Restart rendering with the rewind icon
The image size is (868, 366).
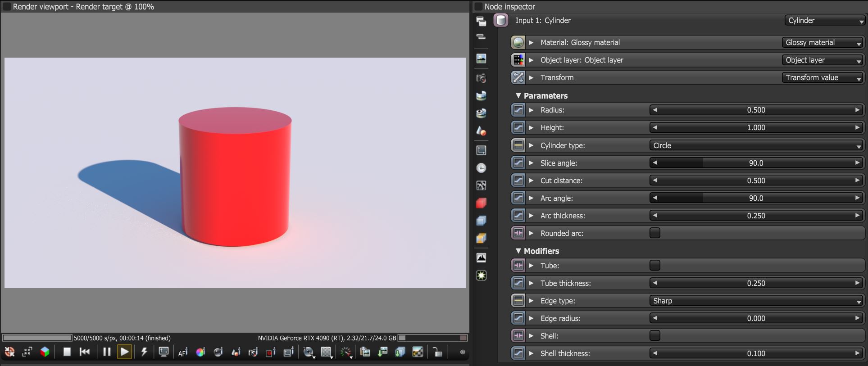tap(85, 352)
